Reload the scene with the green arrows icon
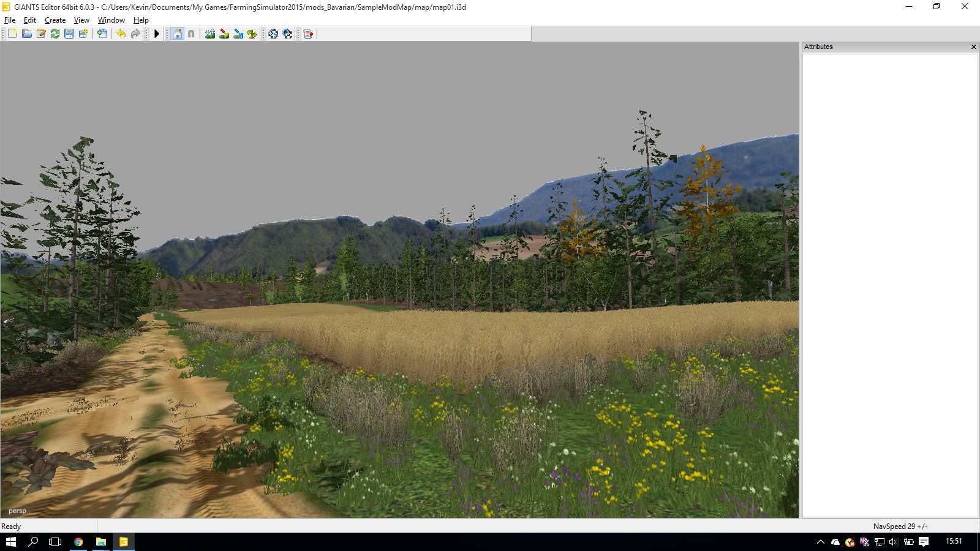Image resolution: width=980 pixels, height=551 pixels. point(55,34)
